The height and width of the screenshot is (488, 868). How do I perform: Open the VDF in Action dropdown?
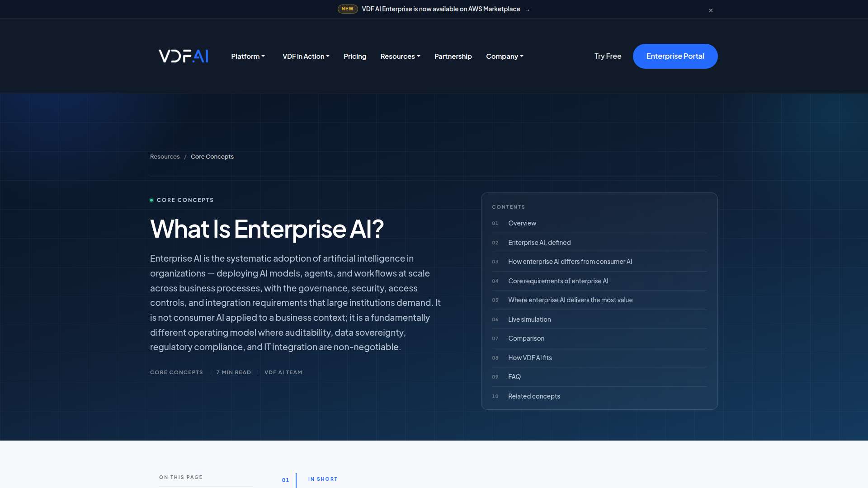306,56
